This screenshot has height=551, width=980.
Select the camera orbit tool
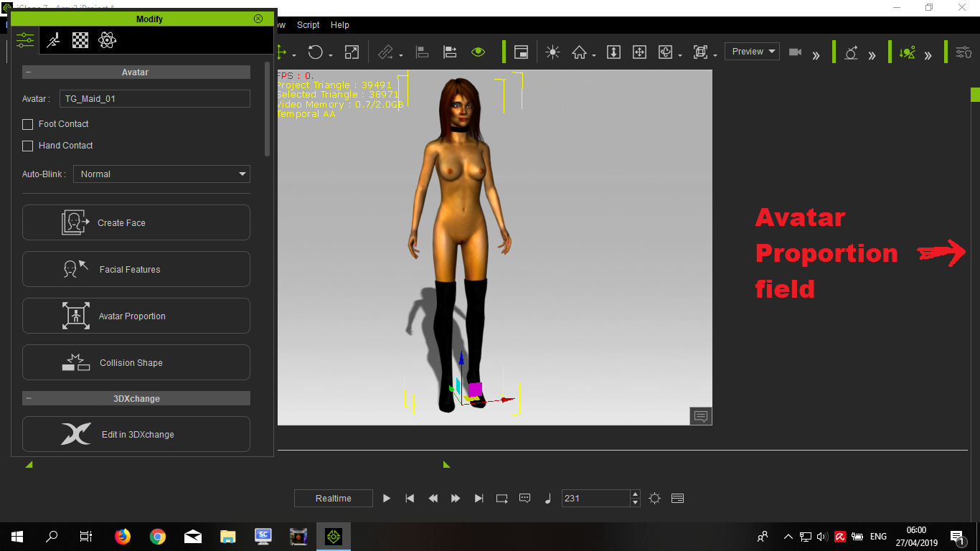point(666,52)
